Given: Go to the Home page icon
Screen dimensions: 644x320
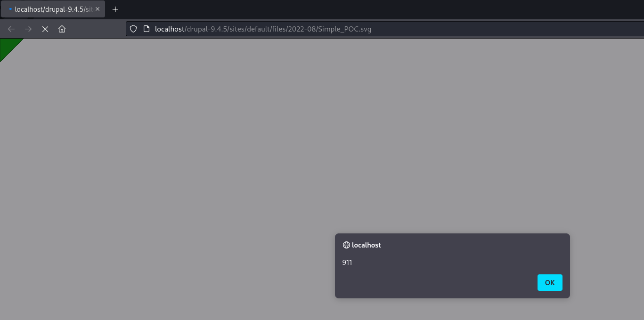Looking at the screenshot, I should click(62, 29).
